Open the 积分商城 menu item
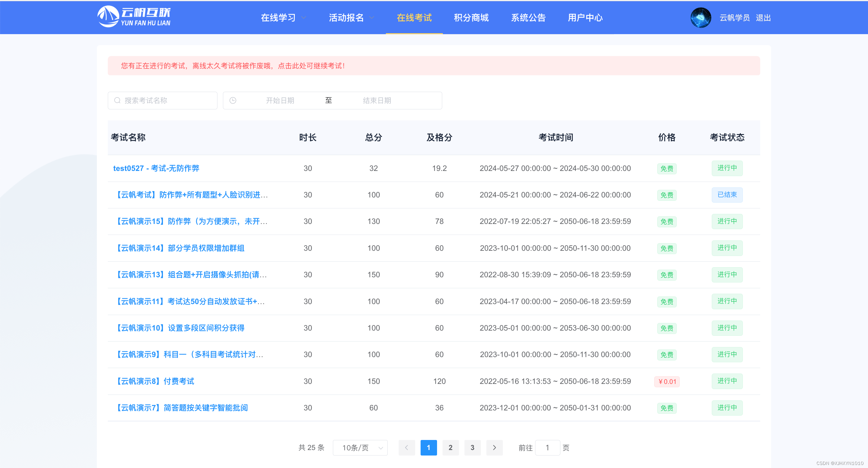The height and width of the screenshot is (468, 868). point(471,18)
